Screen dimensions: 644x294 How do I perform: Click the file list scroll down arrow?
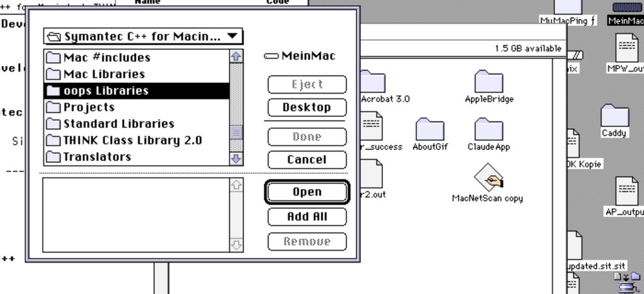[x=236, y=159]
